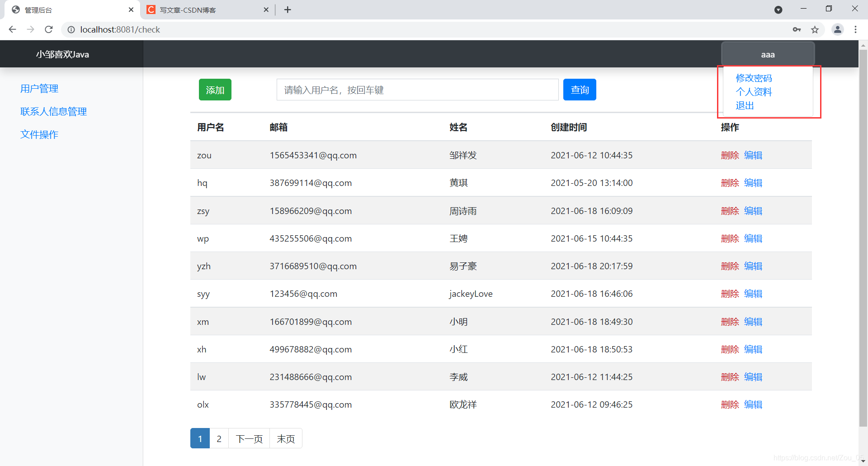Click the blue 查询 button
868x466 pixels.
(580, 90)
